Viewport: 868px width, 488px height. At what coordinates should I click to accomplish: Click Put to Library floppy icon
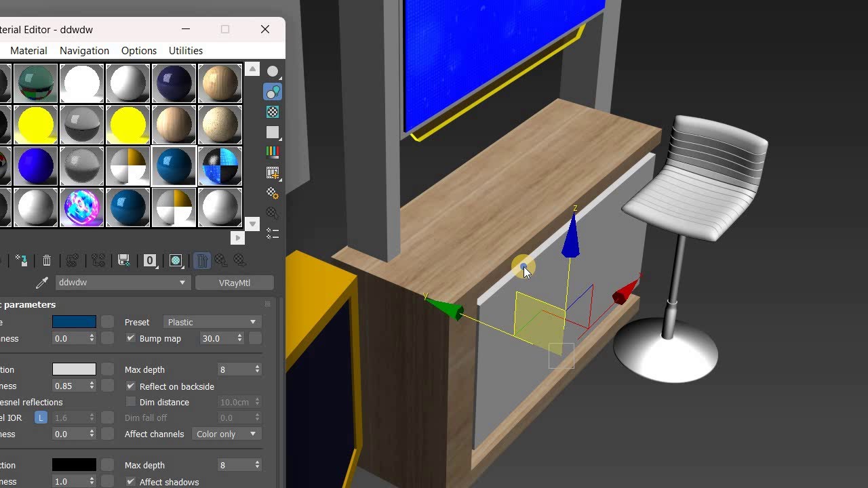tap(124, 260)
